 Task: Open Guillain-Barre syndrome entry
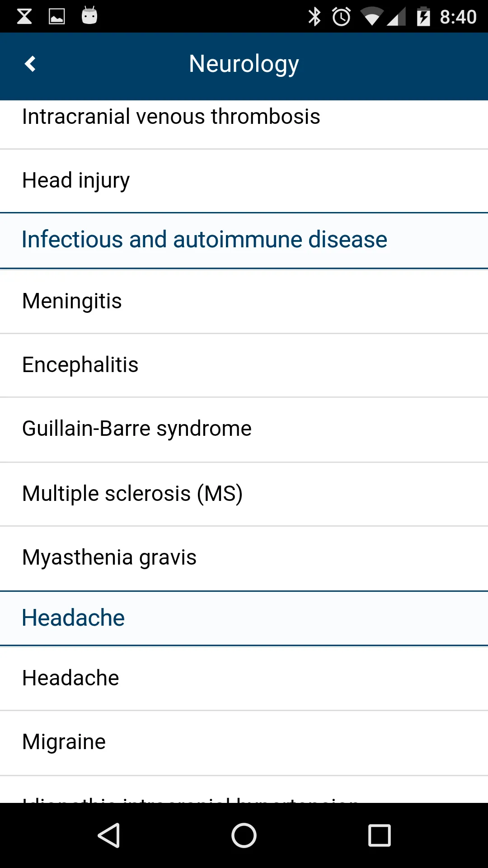coord(244,429)
